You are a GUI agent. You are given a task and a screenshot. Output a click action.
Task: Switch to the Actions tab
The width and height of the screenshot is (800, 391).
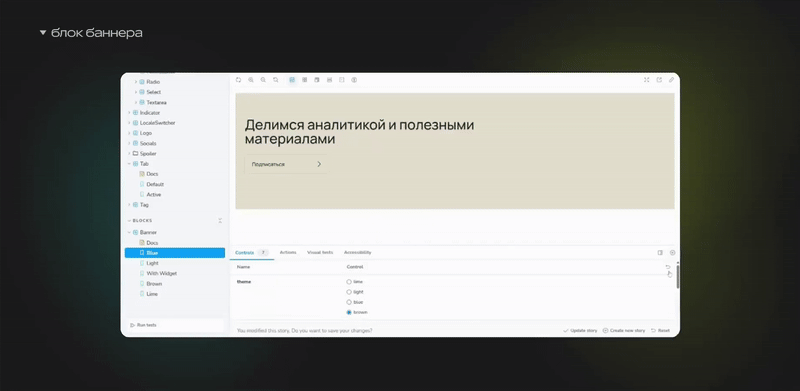288,253
